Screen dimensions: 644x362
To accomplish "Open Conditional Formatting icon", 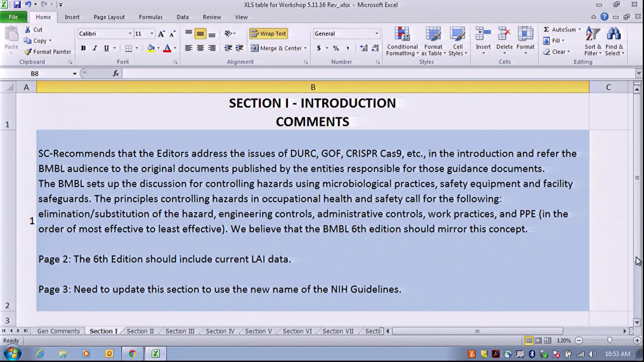I will [x=402, y=34].
